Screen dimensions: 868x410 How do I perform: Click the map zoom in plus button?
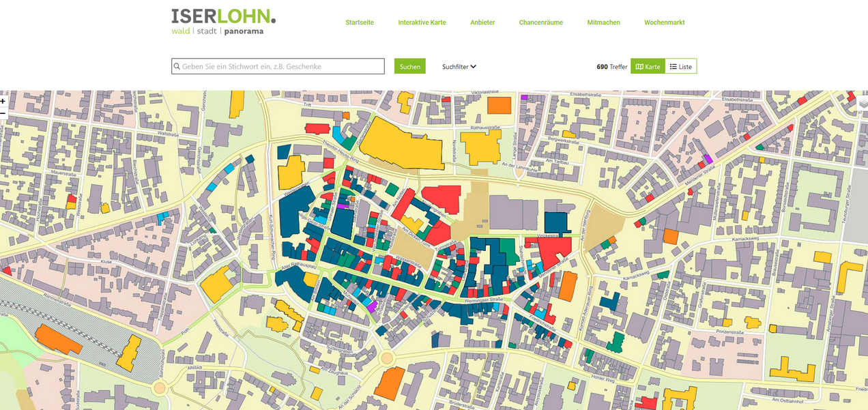3,101
